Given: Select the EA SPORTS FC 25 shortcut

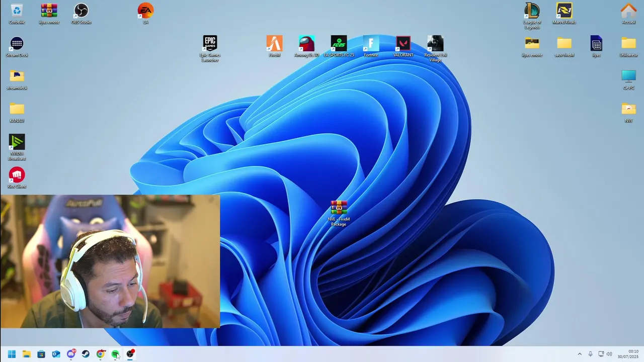Looking at the screenshot, I should tap(339, 46).
